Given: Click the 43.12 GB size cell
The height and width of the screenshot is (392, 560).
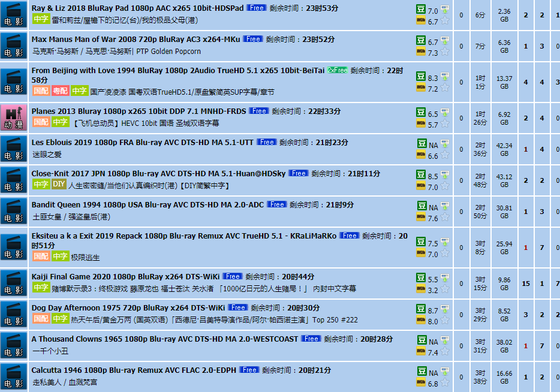Looking at the screenshot, I should 504,180.
